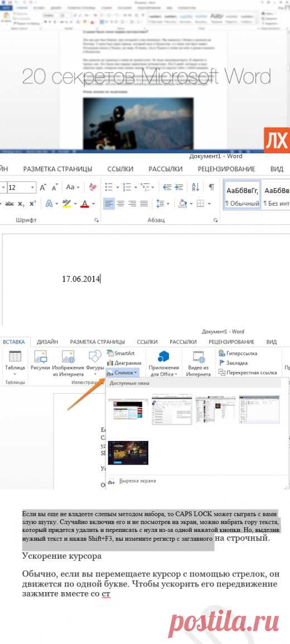Viewport: 290px width, 644px height.
Task: Open the Фигуры shapes dropdown
Action: [95, 363]
